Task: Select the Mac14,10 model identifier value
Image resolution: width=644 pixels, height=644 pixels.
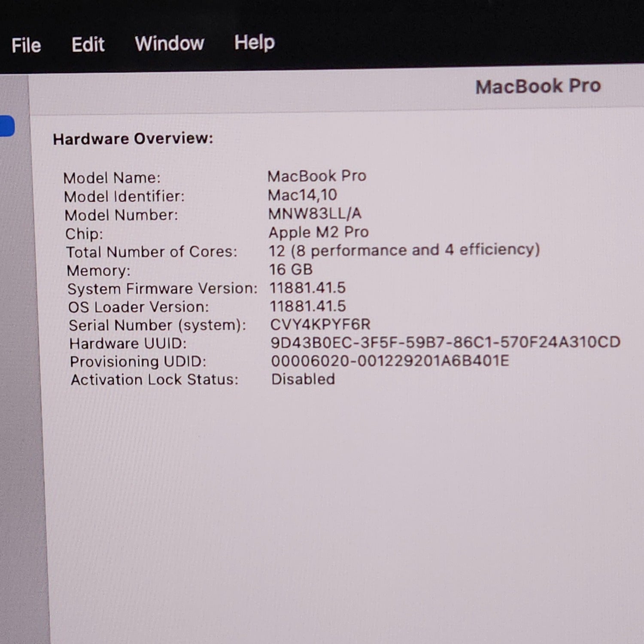Action: (x=302, y=195)
